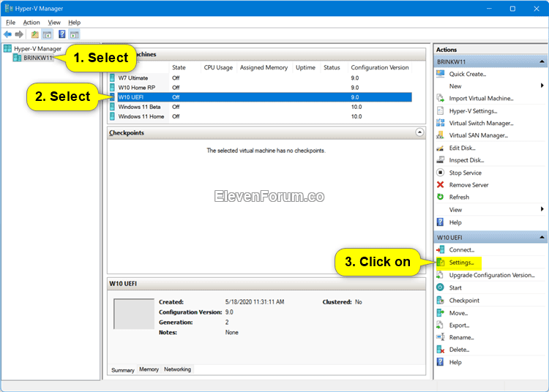Switch to the Memory tab

tap(149, 369)
